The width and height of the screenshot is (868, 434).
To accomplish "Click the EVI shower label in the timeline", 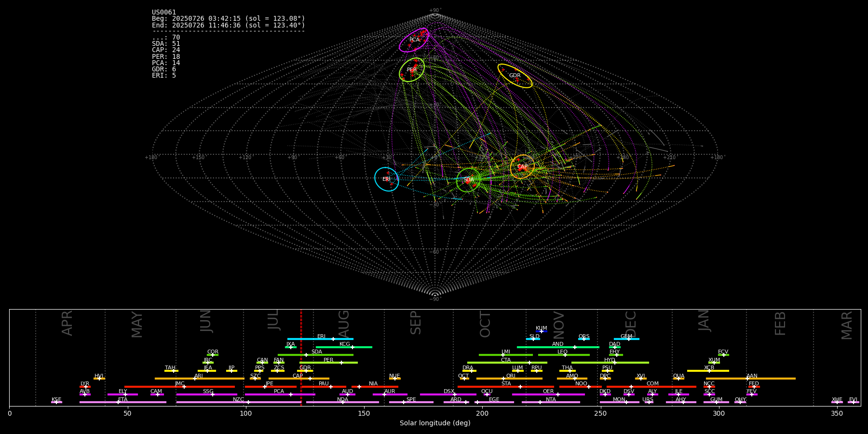I will pyautogui.click(x=853, y=400).
